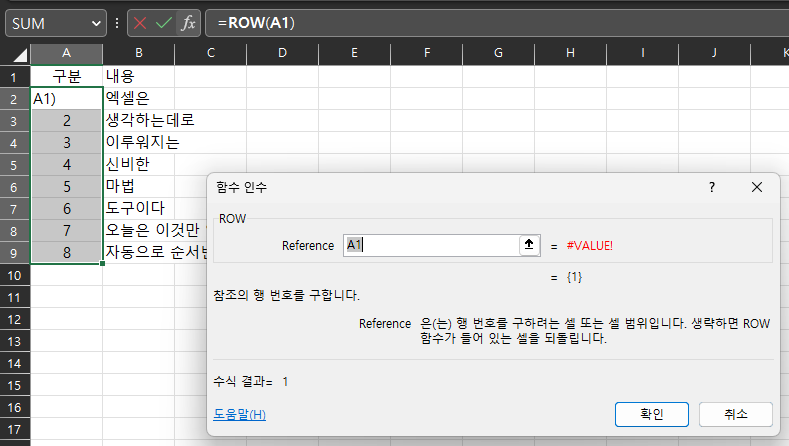Click the fill handle below cell A9
The width and height of the screenshot is (789, 446).
coord(102,263)
